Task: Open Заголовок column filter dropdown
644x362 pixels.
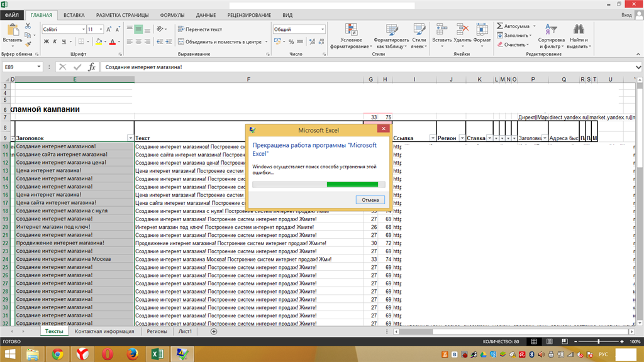Action: click(130, 138)
